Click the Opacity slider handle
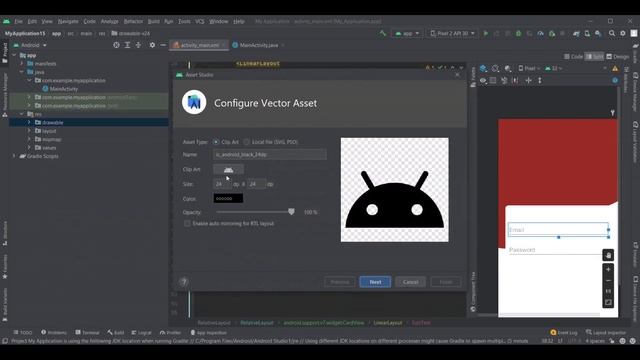The width and height of the screenshot is (640, 360). (291, 212)
